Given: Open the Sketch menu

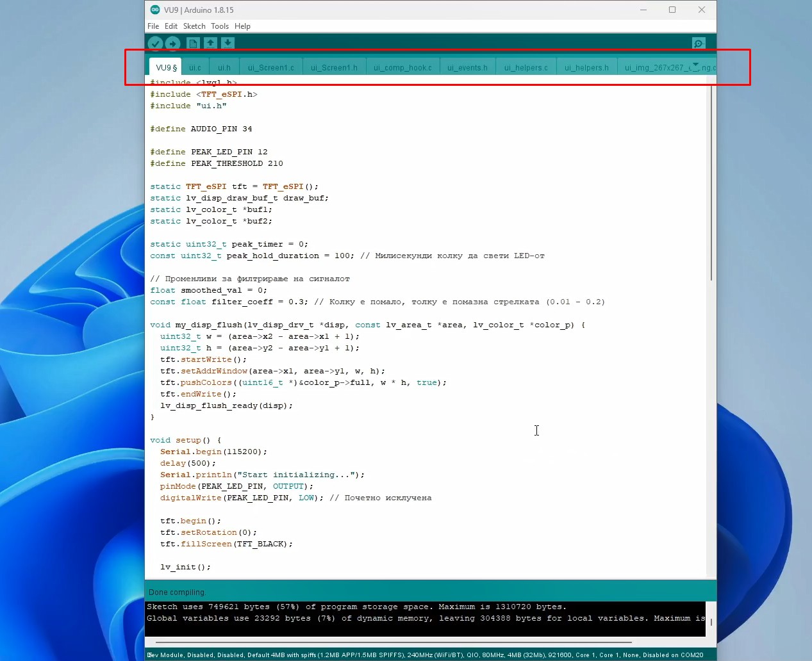Looking at the screenshot, I should pyautogui.click(x=194, y=26).
